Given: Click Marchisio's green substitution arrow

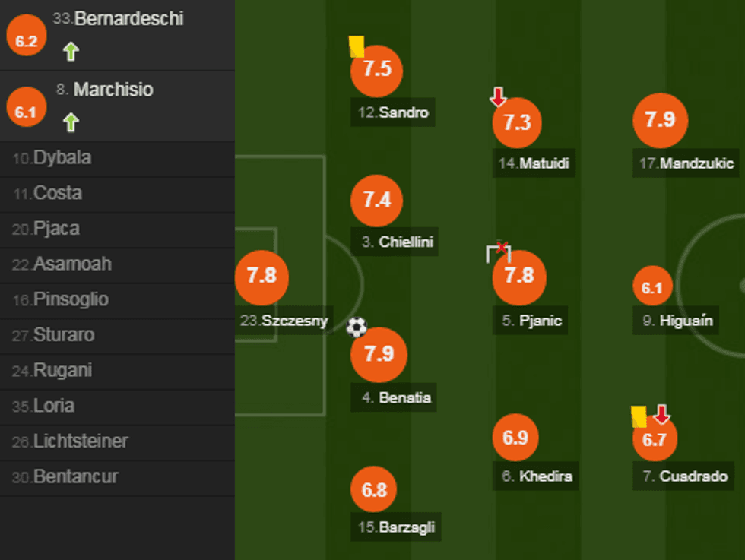Looking at the screenshot, I should pyautogui.click(x=71, y=122).
